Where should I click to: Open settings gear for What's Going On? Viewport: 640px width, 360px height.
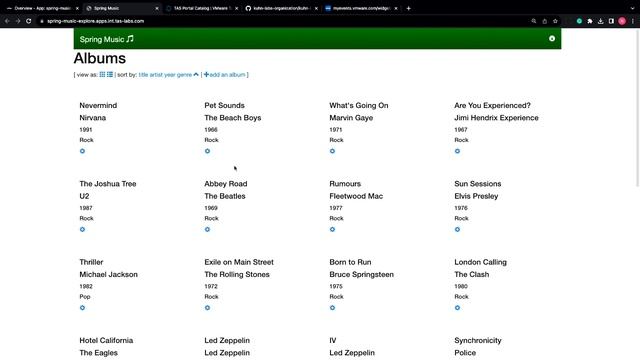coord(332,151)
